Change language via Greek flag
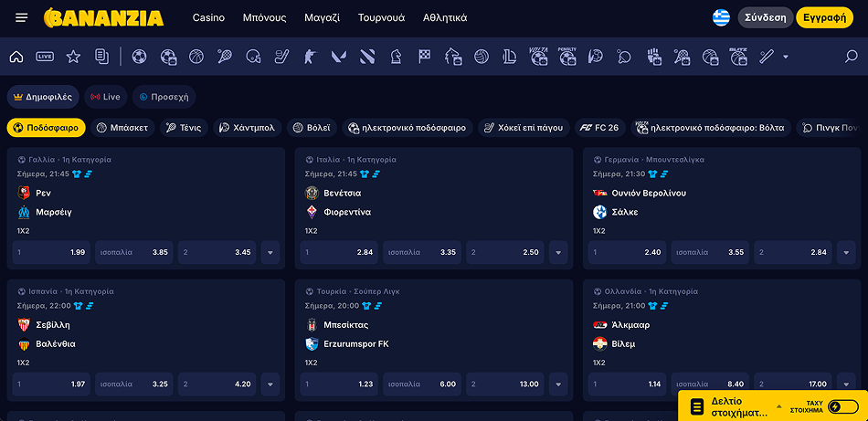 click(x=721, y=17)
